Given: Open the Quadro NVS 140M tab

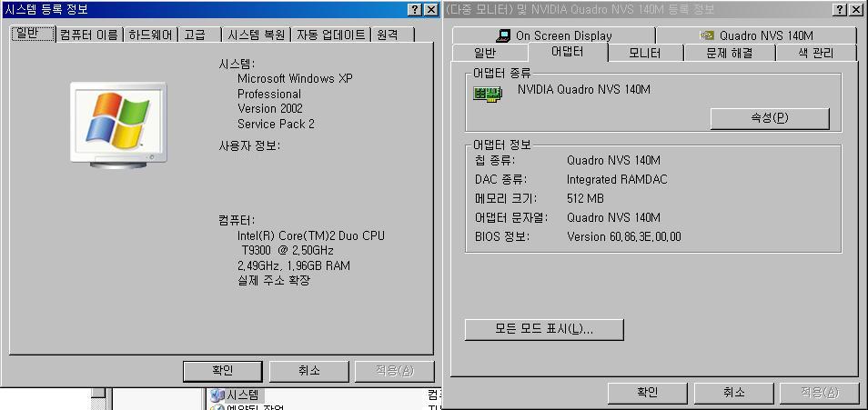Looking at the screenshot, I should [756, 35].
